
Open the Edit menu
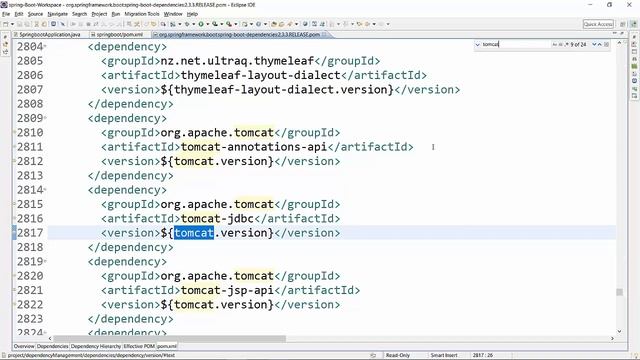(x=19, y=14)
